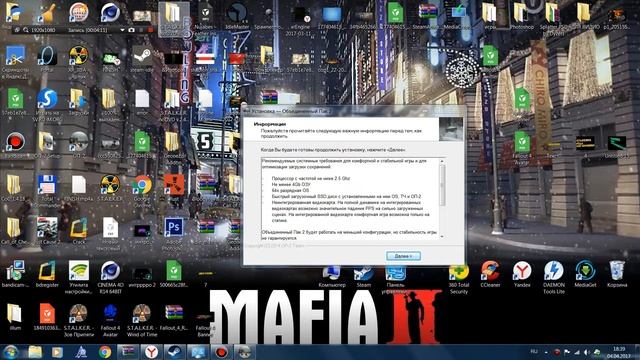The height and width of the screenshot is (360, 640).
Task: Switch to Yandex browser on the taskbar
Action: 151,352
